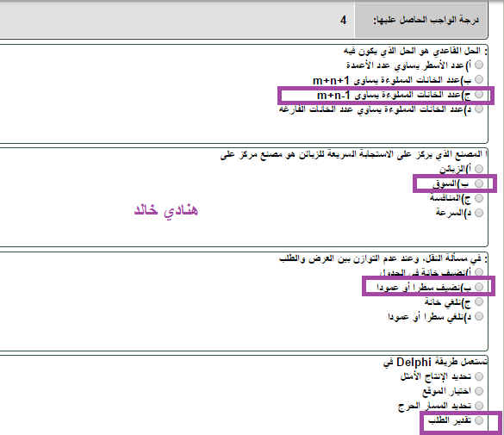Choose the اختيار الموقع radio button
Image resolution: width=504 pixels, height=435 pixels.
(479, 391)
